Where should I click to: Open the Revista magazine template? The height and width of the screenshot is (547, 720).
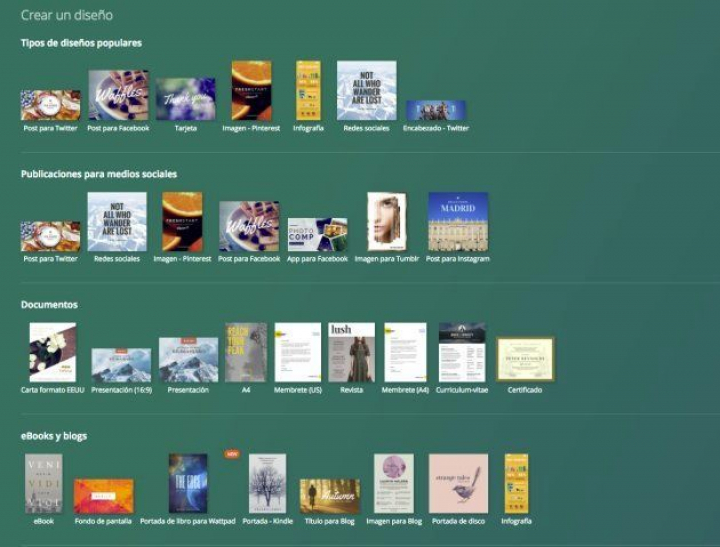tap(352, 352)
